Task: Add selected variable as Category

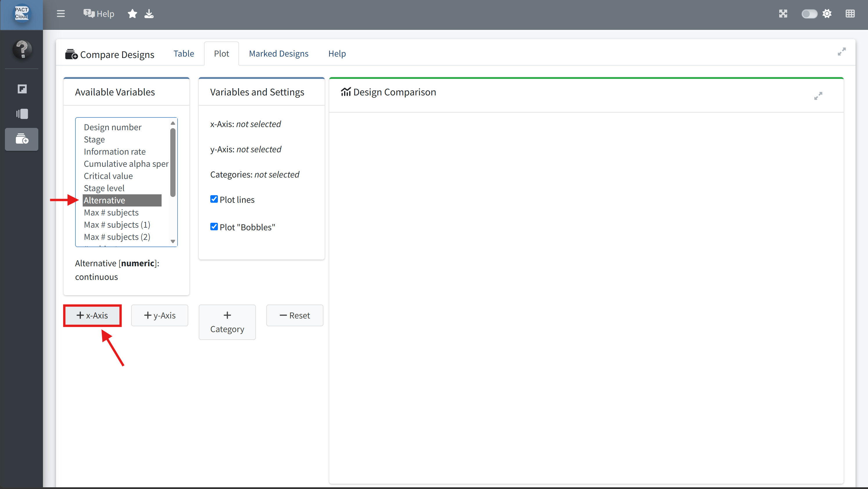Action: [x=227, y=322]
